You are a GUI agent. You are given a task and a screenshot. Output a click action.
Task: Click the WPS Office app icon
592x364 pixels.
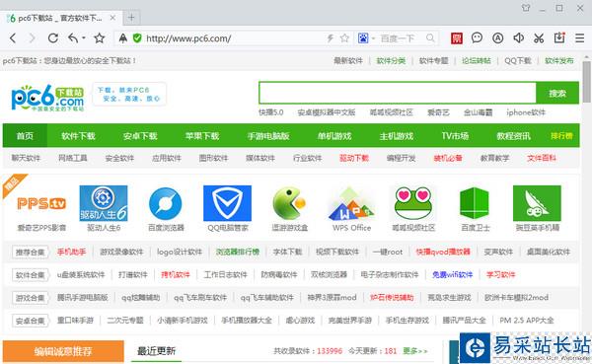[351, 204]
